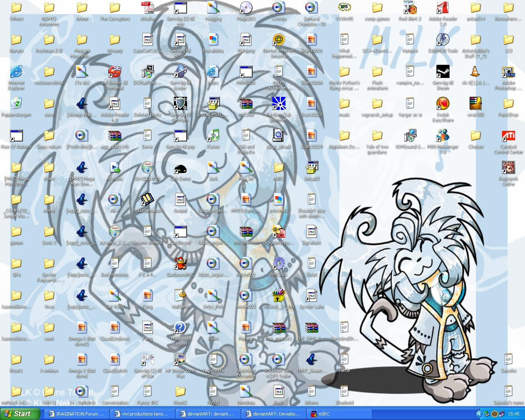The image size is (525, 420).
Task: Launch GunboundWC shortcut
Action: point(180,264)
